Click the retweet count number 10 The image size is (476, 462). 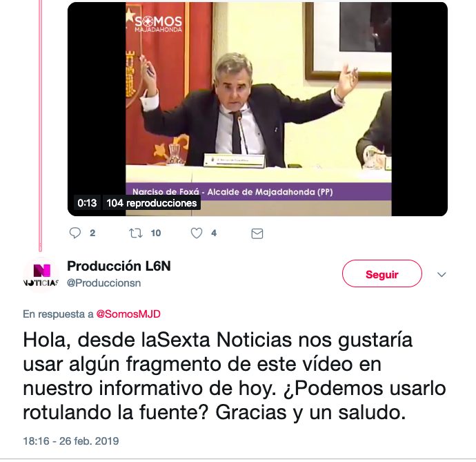(156, 233)
